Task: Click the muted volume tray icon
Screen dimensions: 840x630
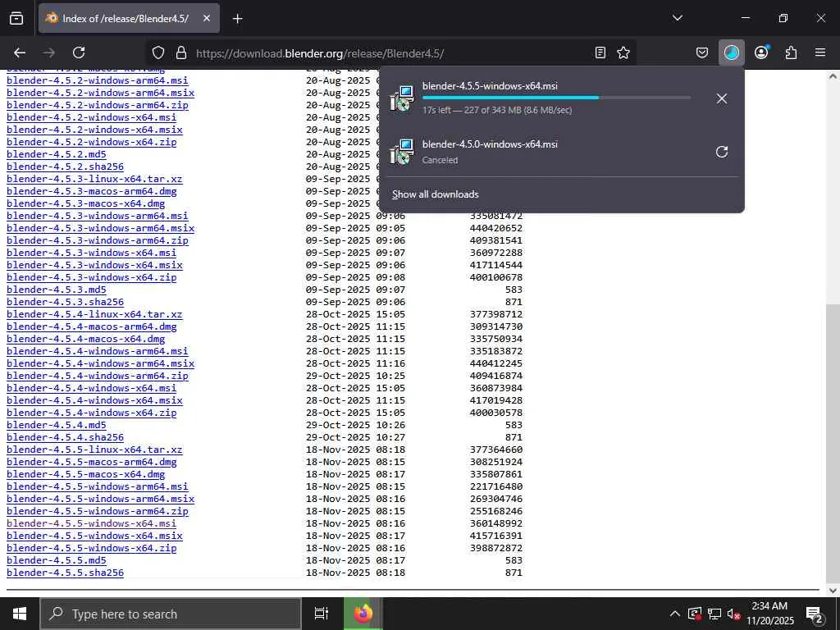Action: coord(733,614)
